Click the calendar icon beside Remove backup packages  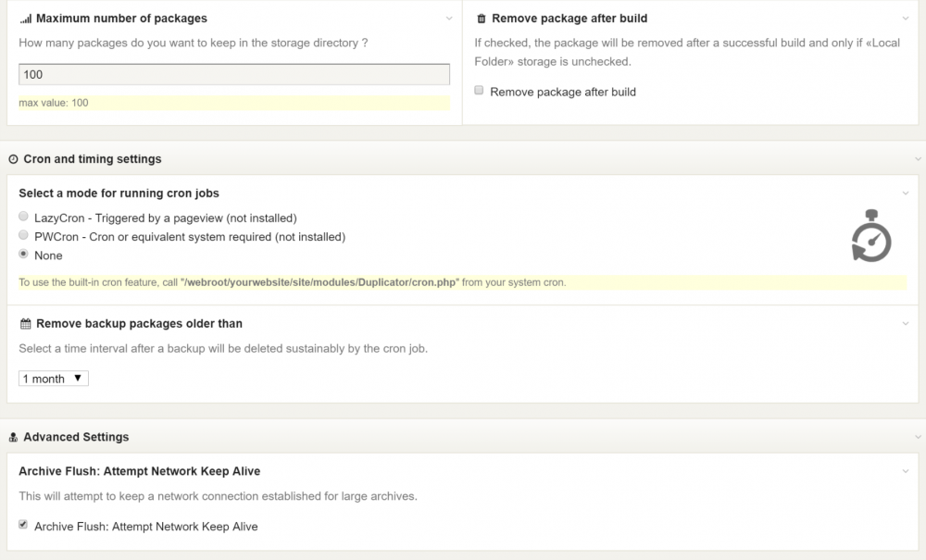pos(25,324)
